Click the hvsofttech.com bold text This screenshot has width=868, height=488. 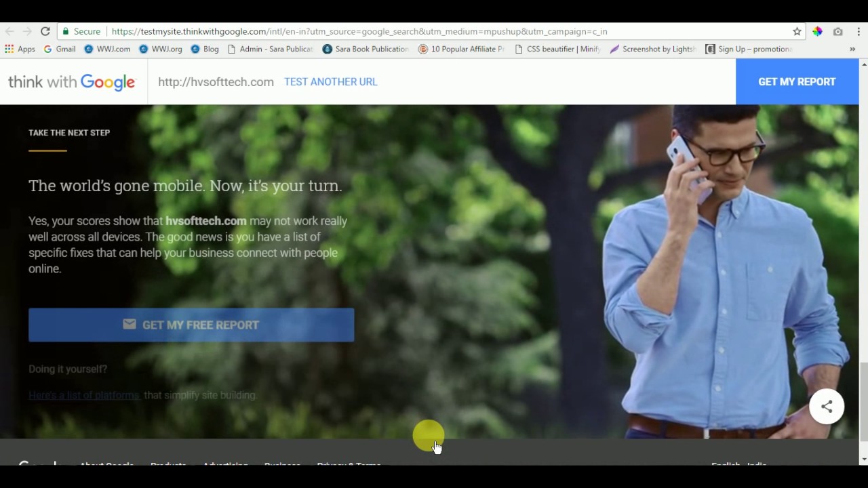(206, 221)
